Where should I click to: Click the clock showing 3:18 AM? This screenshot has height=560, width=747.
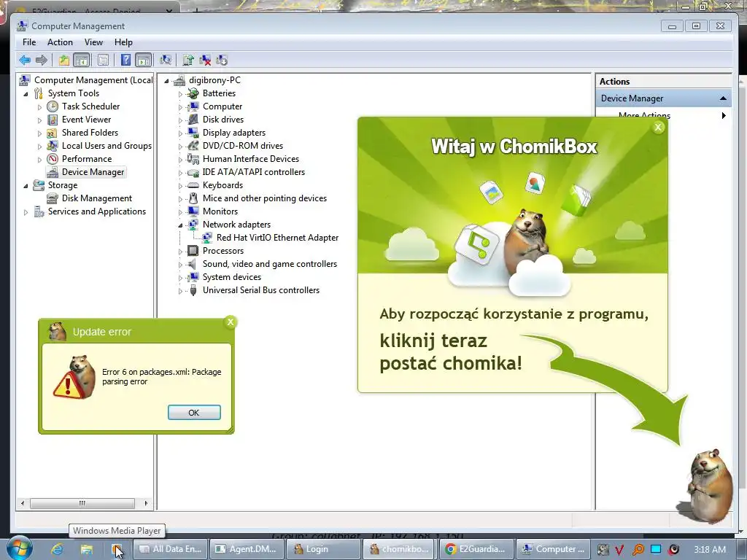pos(710,549)
